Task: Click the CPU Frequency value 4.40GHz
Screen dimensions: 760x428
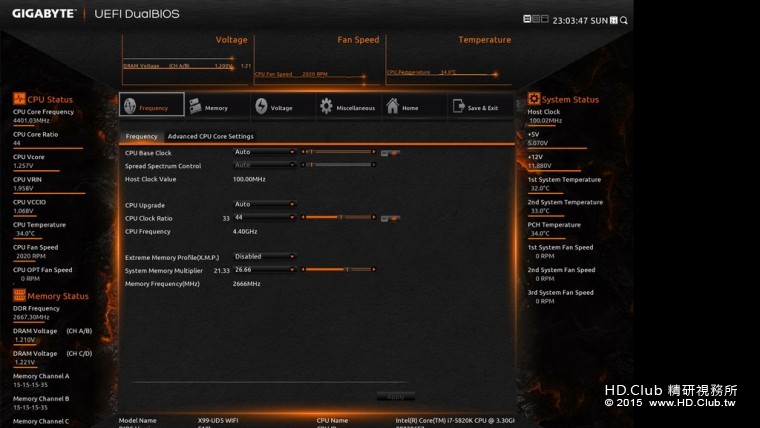Action: click(245, 232)
